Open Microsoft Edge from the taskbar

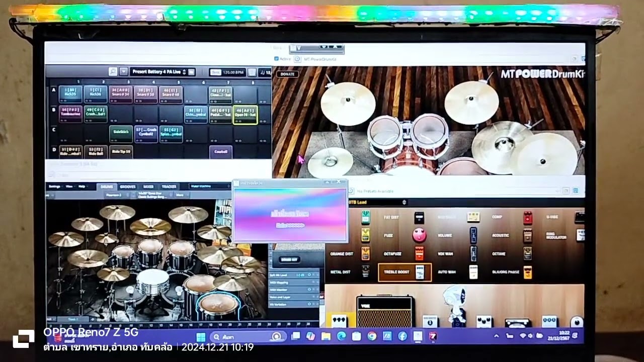coord(341,336)
